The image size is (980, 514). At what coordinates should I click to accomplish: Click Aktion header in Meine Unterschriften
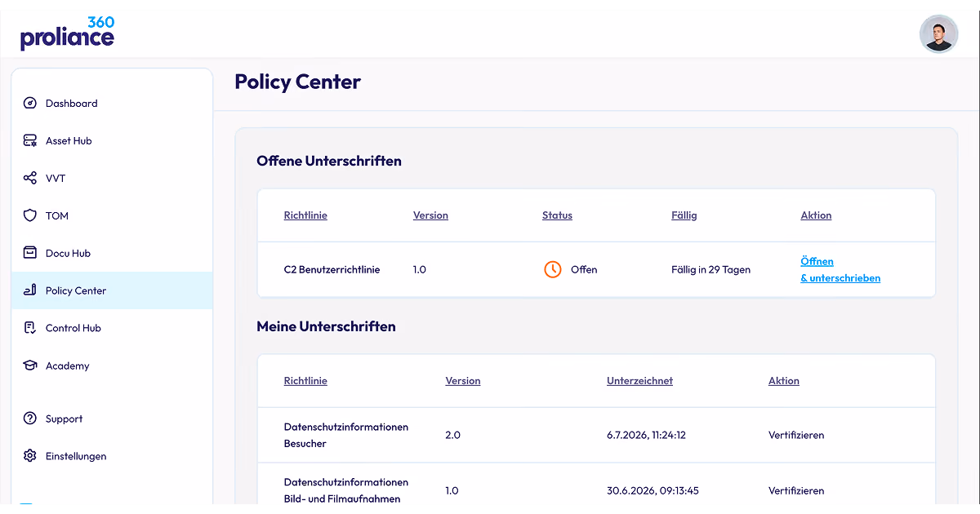coord(784,381)
